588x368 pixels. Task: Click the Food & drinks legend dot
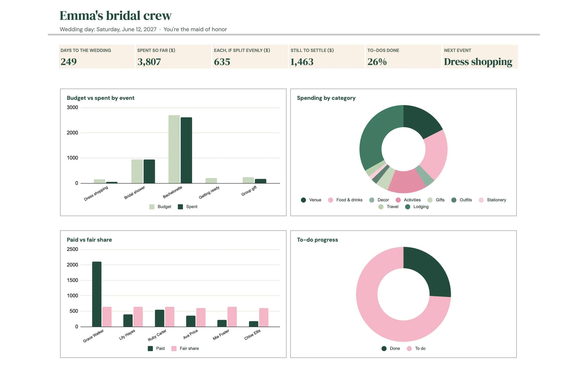coord(331,200)
